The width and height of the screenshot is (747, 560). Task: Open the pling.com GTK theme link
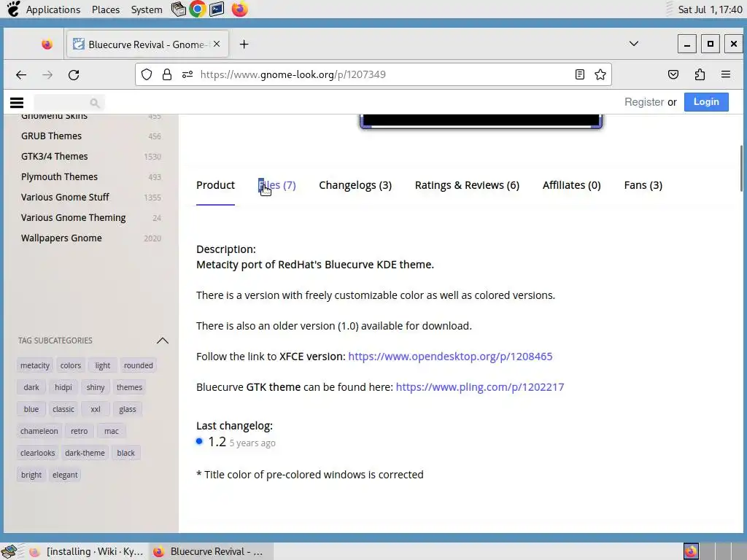point(480,387)
